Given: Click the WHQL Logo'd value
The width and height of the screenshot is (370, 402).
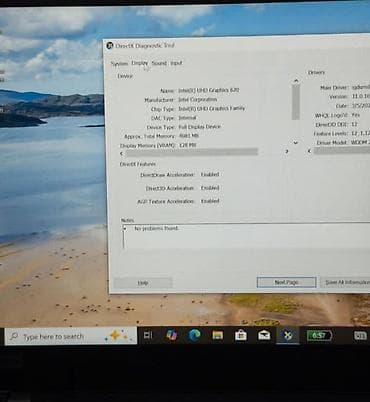Looking at the screenshot, I should pos(356,115).
